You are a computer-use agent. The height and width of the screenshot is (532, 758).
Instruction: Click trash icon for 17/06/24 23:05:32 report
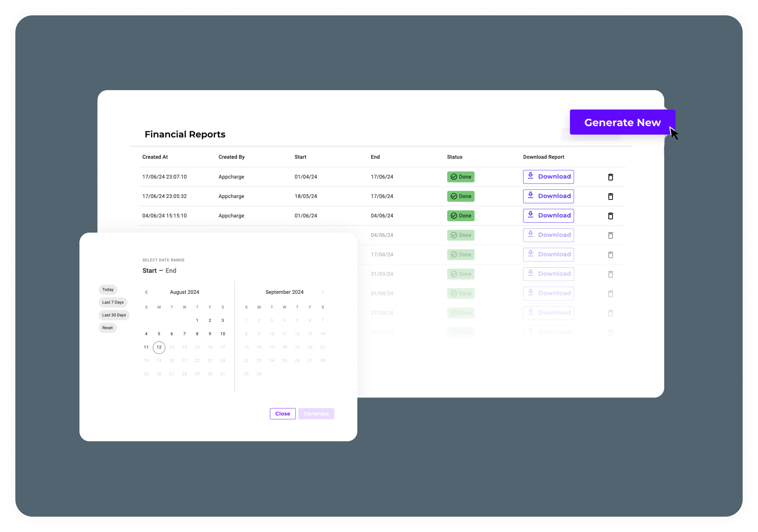[611, 196]
